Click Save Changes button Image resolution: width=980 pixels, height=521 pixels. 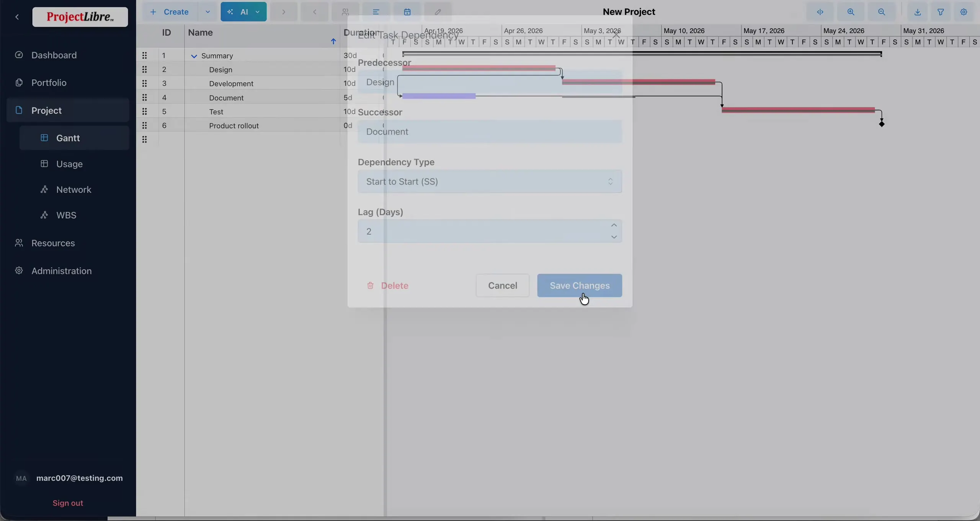580,285
